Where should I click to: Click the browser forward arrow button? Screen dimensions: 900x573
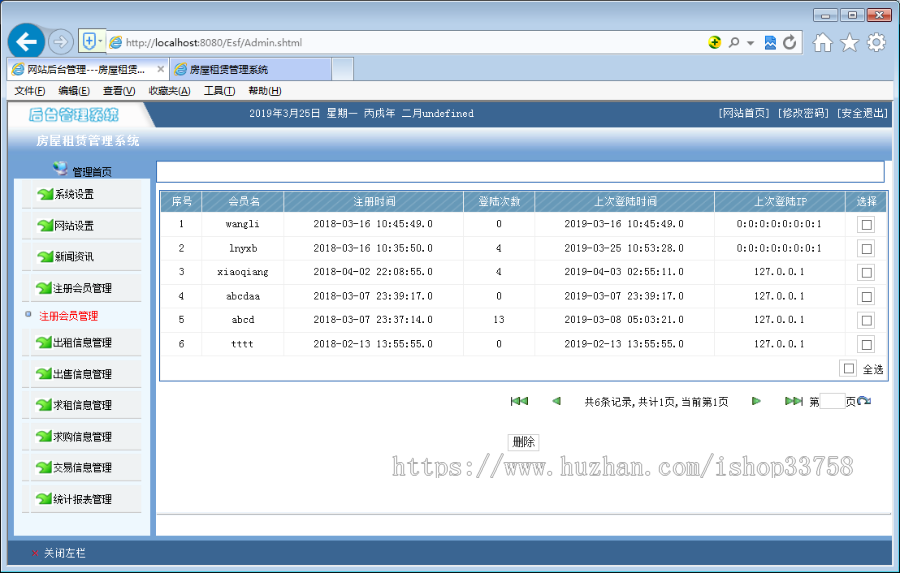click(60, 42)
